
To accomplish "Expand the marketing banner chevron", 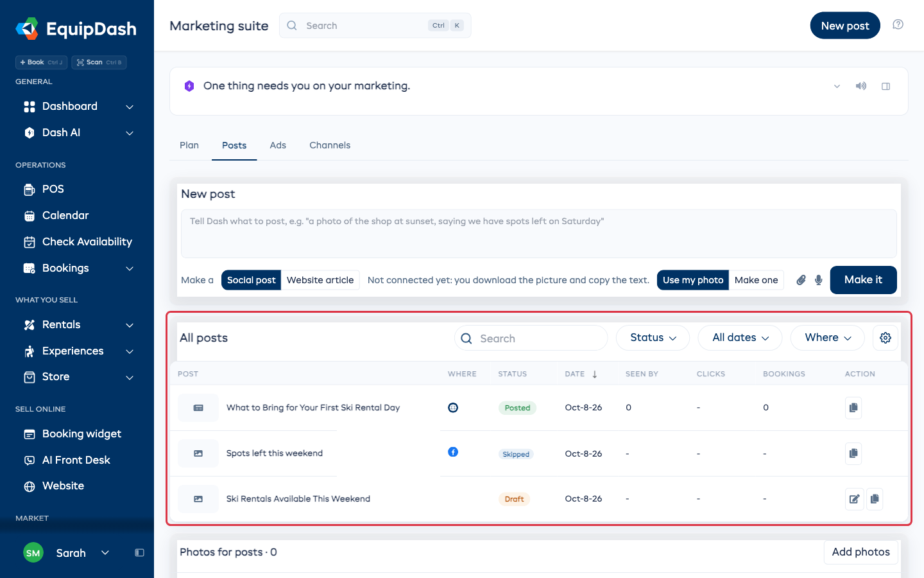I will click(x=837, y=86).
